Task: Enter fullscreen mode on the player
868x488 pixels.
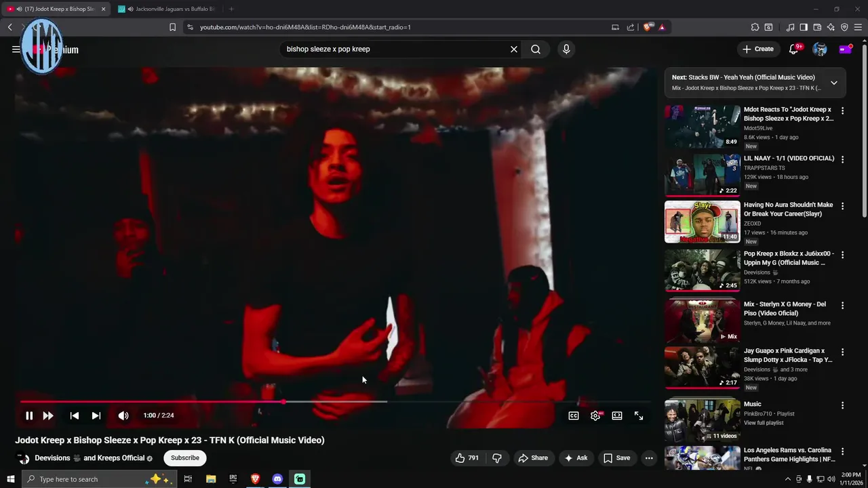Action: click(639, 415)
